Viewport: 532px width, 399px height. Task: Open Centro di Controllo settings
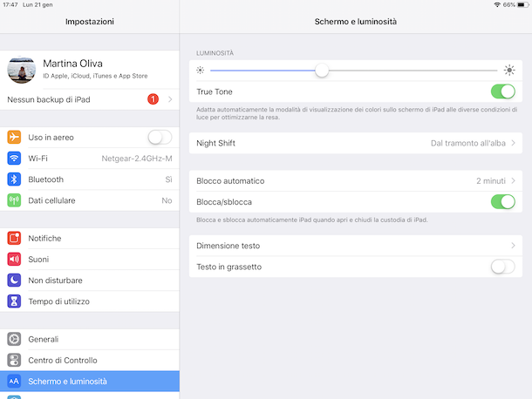tap(90, 361)
